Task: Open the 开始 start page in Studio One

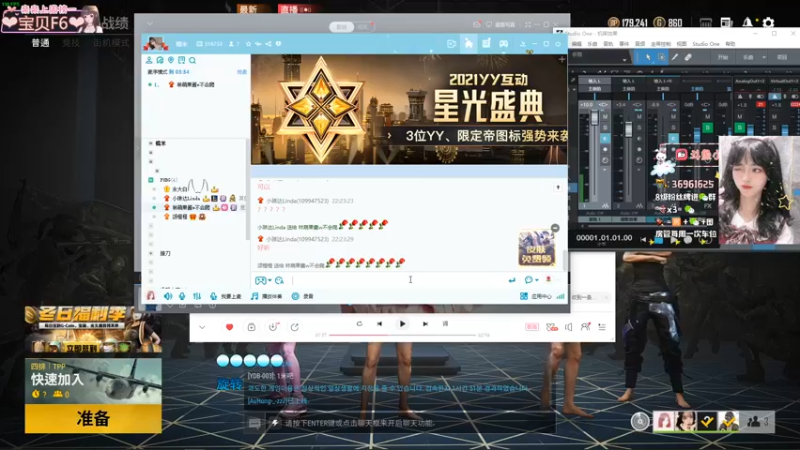Action: 722,57
